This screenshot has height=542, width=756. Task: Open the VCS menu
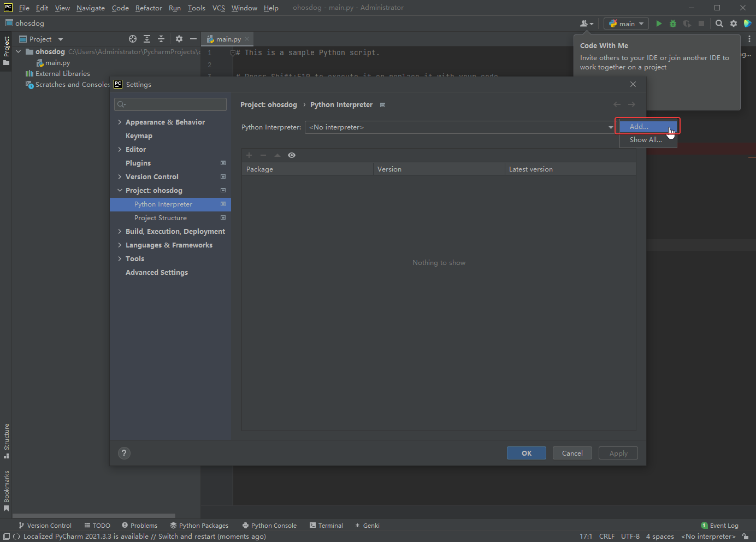pos(218,8)
